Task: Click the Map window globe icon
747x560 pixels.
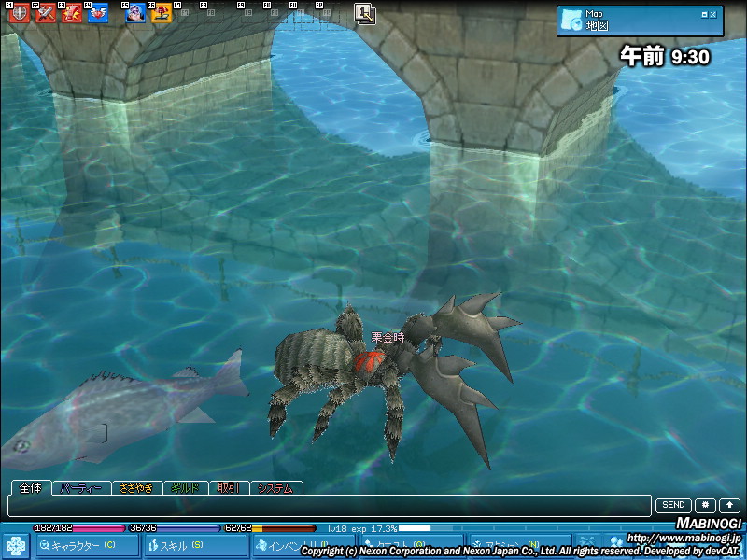Action: 571,21
